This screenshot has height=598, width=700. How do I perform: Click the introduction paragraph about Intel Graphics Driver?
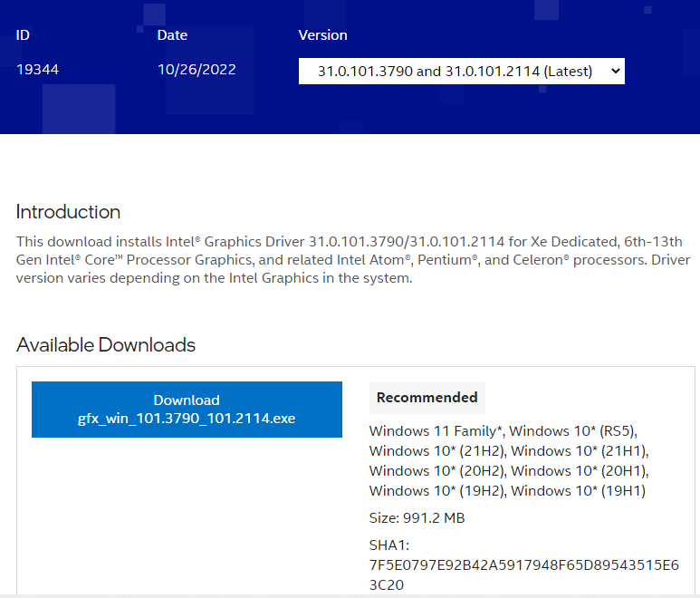click(349, 260)
